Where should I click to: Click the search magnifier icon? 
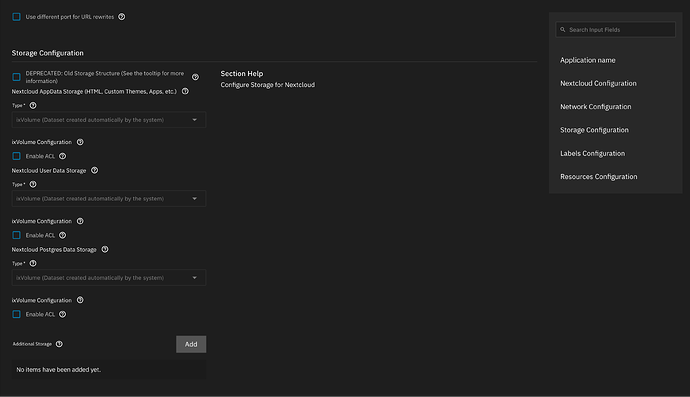coord(562,29)
